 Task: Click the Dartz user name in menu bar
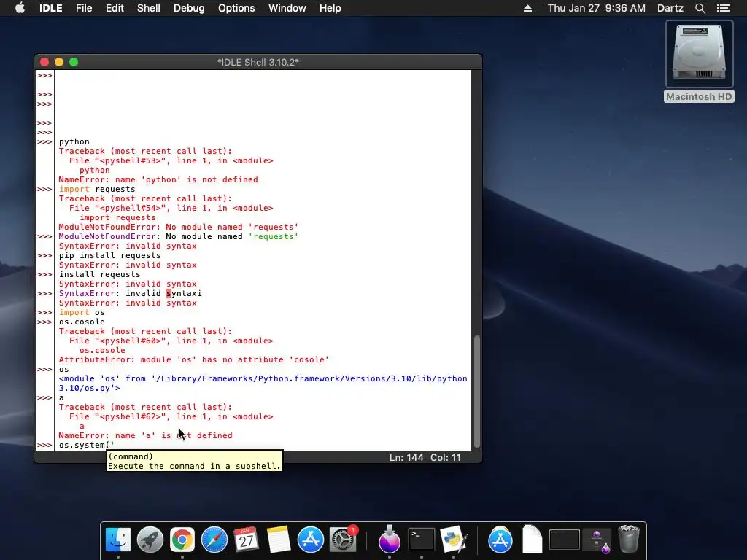[670, 8]
